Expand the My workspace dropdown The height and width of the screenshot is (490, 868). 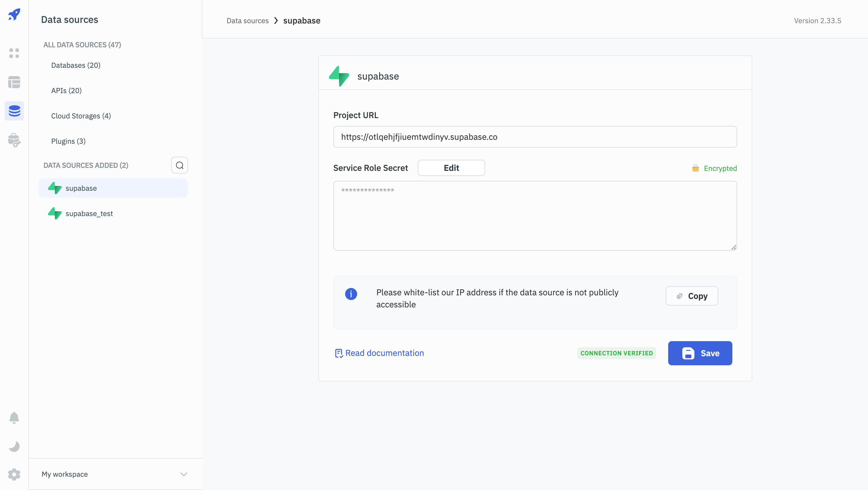click(115, 474)
